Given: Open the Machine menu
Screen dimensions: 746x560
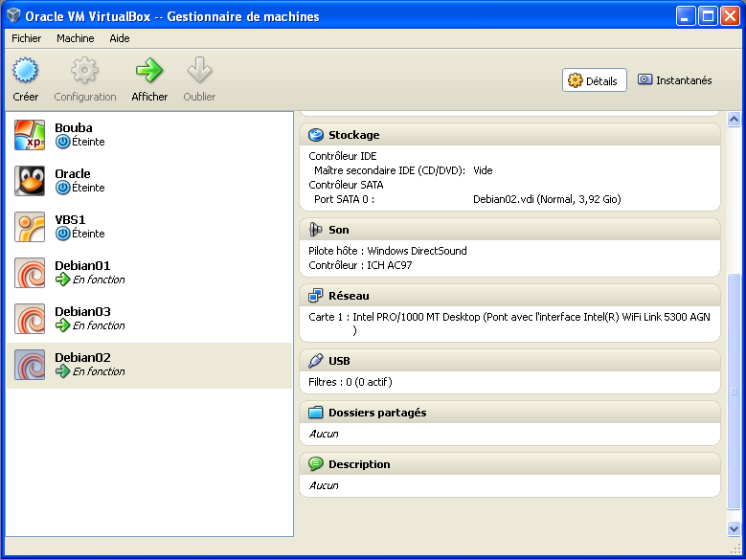Looking at the screenshot, I should (x=75, y=38).
